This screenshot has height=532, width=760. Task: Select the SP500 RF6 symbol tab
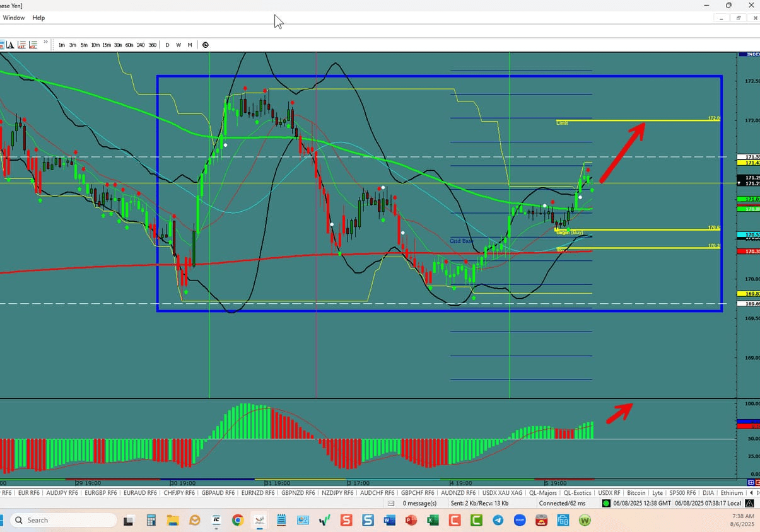coord(682,492)
